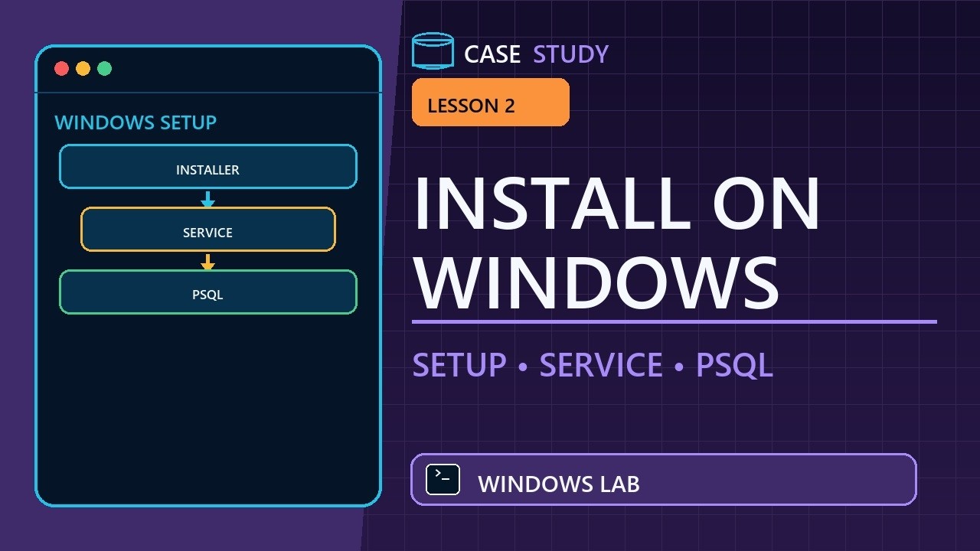The image size is (980, 551).
Task: Click the SETUP • SERVICE • PSQL subtitle
Action: (x=593, y=365)
